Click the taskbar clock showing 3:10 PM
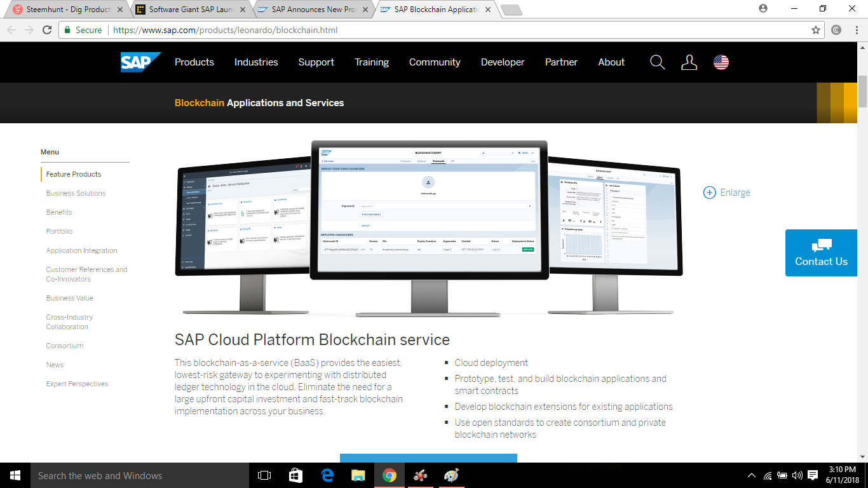The width and height of the screenshot is (868, 488). [x=843, y=475]
